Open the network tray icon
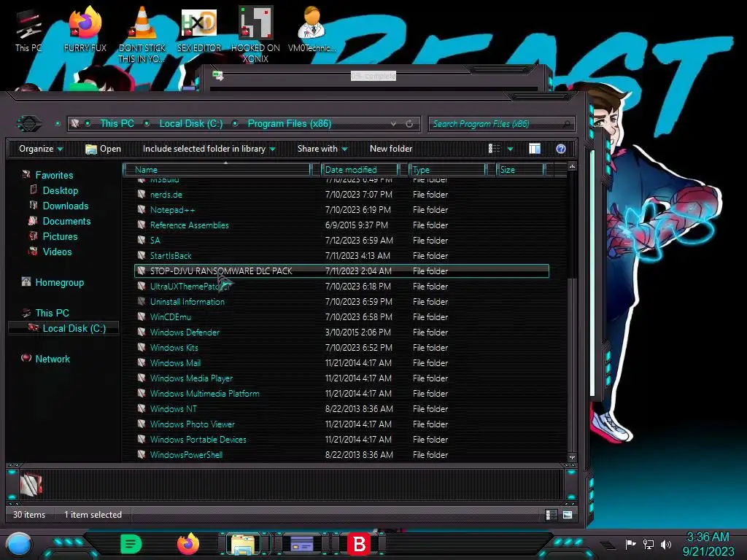This screenshot has height=560, width=747. click(649, 544)
